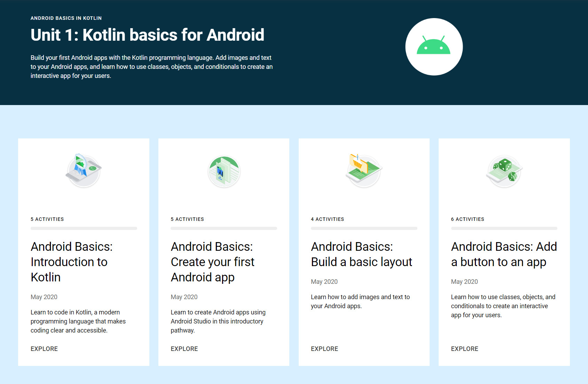
Task: Click 'May 2020' on the Introduction to Kotlin card
Action: [x=44, y=297]
